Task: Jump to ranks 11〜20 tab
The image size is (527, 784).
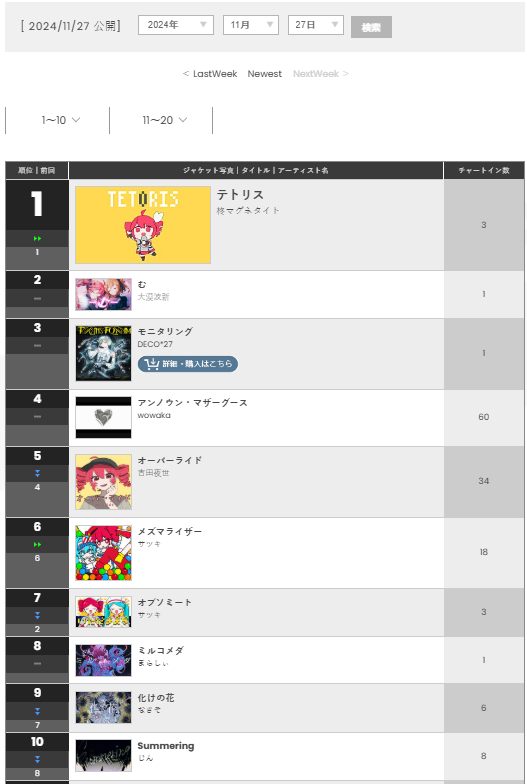Action: click(161, 120)
